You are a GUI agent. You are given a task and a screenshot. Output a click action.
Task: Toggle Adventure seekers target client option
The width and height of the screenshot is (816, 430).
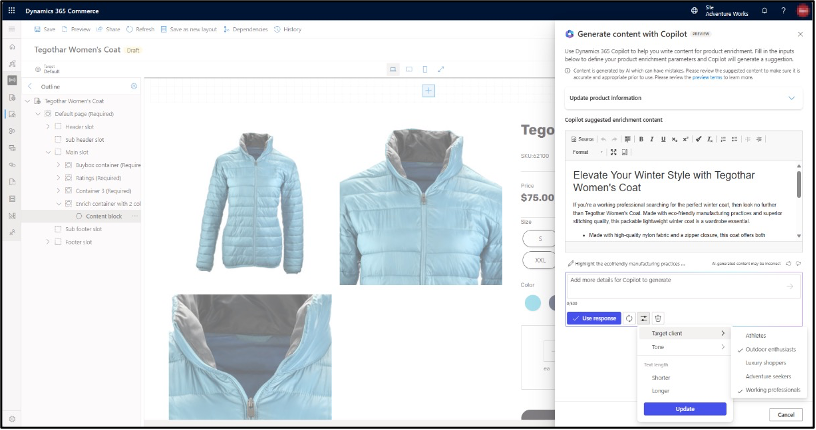click(x=768, y=376)
